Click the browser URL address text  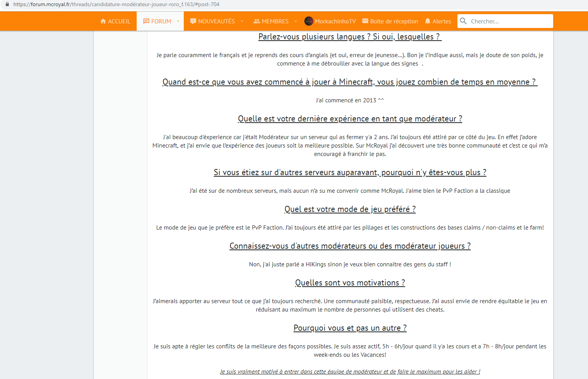pos(116,4)
